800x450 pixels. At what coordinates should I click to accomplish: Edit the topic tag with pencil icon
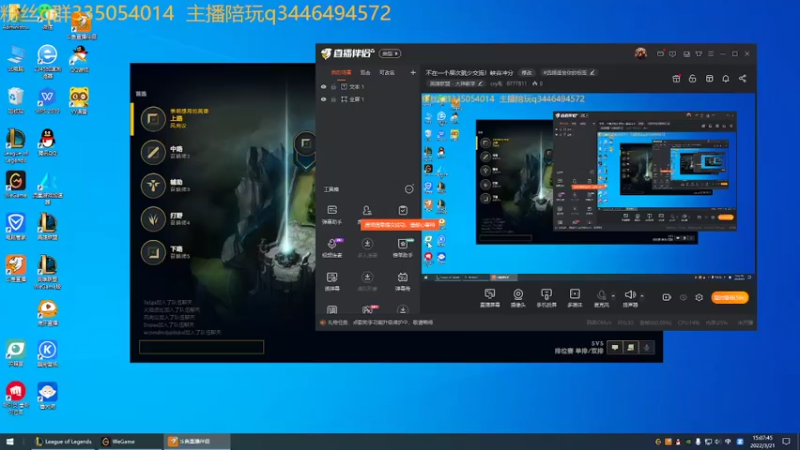[568, 72]
